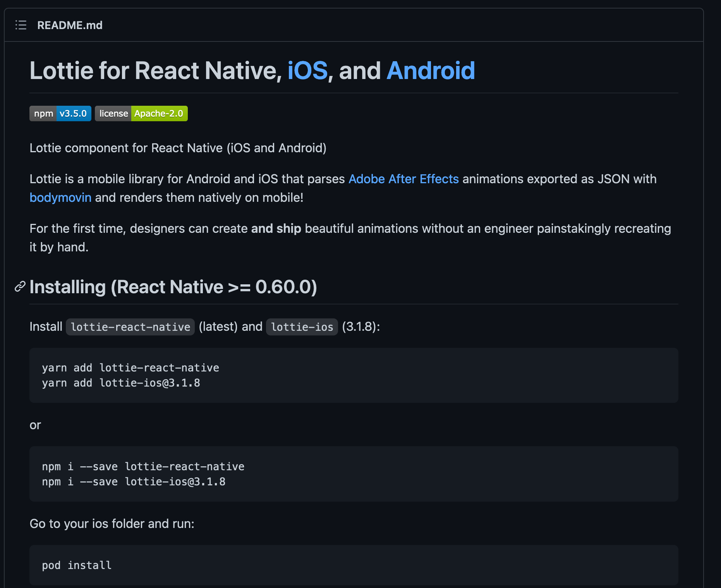
Task: Click the lottie-react-native inline code
Action: click(130, 327)
